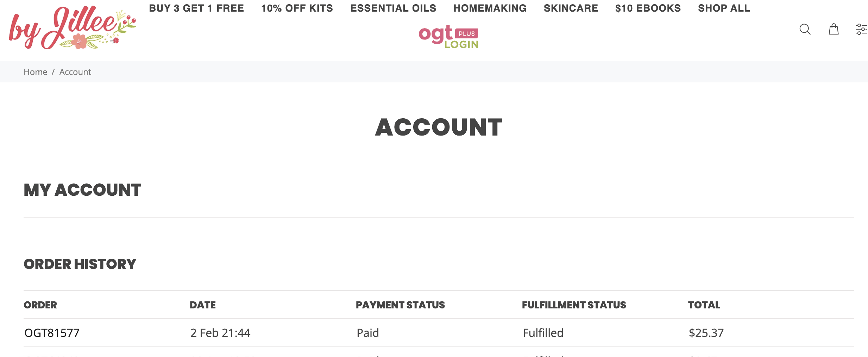Open the search icon
Image resolution: width=868 pixels, height=357 pixels.
pyautogui.click(x=805, y=29)
